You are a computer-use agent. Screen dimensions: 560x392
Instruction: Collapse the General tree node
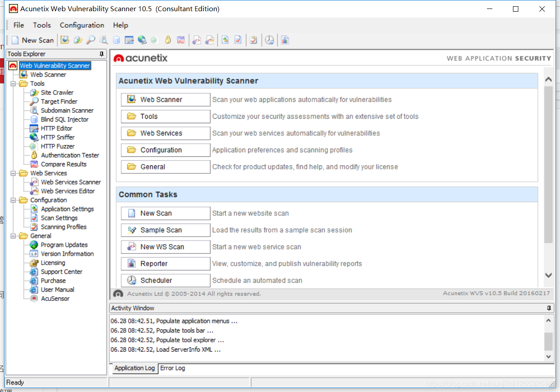coord(13,236)
